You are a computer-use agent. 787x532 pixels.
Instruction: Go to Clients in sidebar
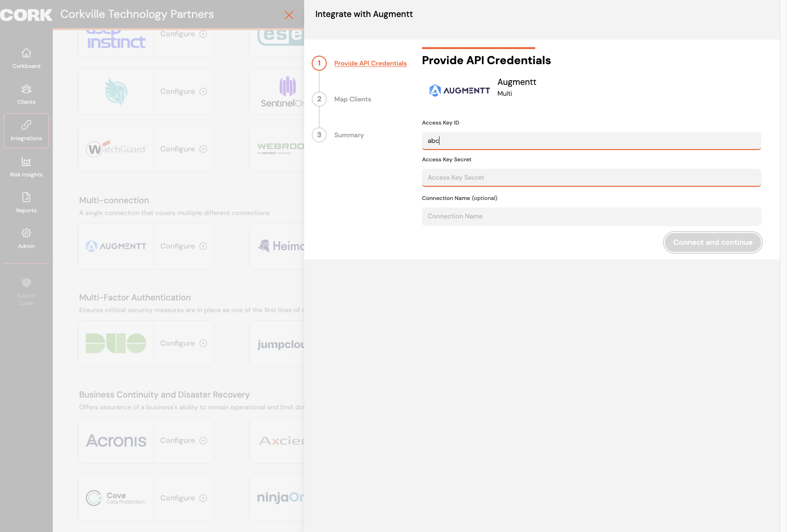[x=26, y=94]
